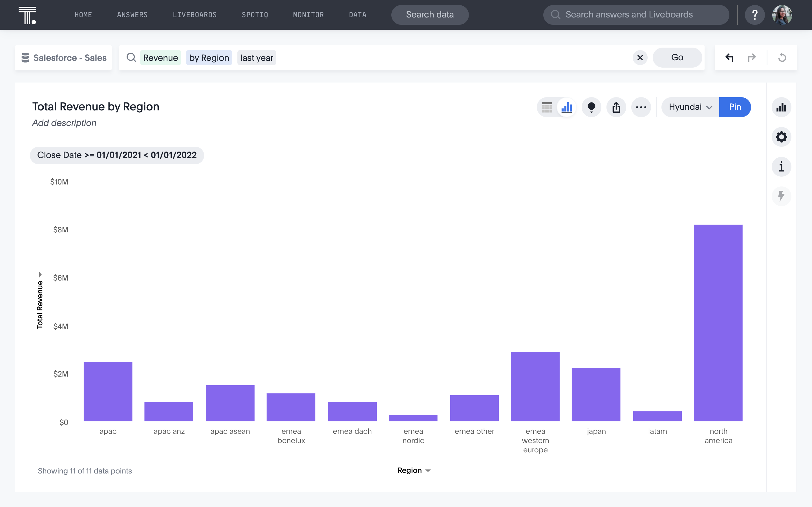812x507 pixels.
Task: Click the lightning bolt icon
Action: pos(781,196)
